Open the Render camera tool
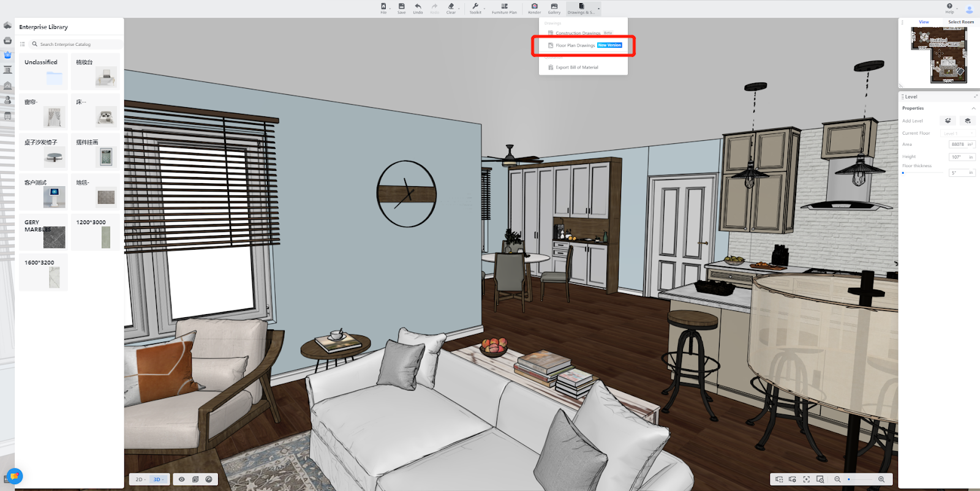Screen dimensions: 980x491 (534, 7)
